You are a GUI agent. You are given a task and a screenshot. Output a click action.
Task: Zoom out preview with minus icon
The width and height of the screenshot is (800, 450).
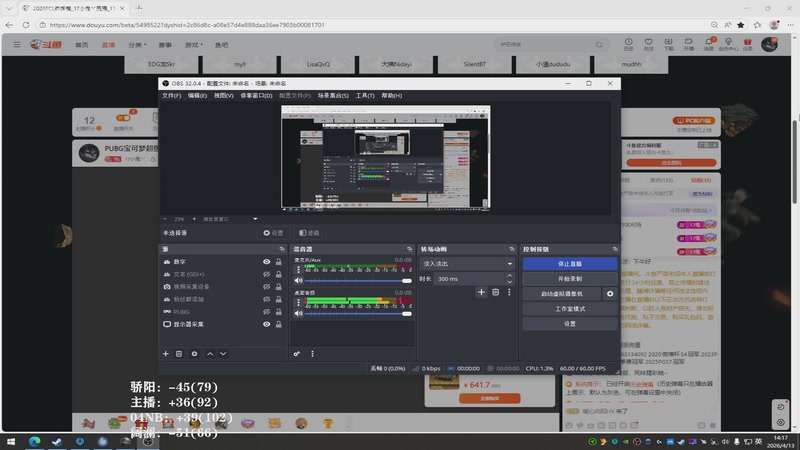165,219
